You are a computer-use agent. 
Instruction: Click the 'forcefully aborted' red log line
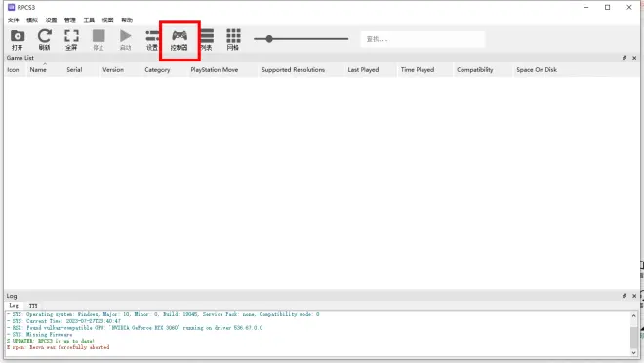pyautogui.click(x=58, y=347)
